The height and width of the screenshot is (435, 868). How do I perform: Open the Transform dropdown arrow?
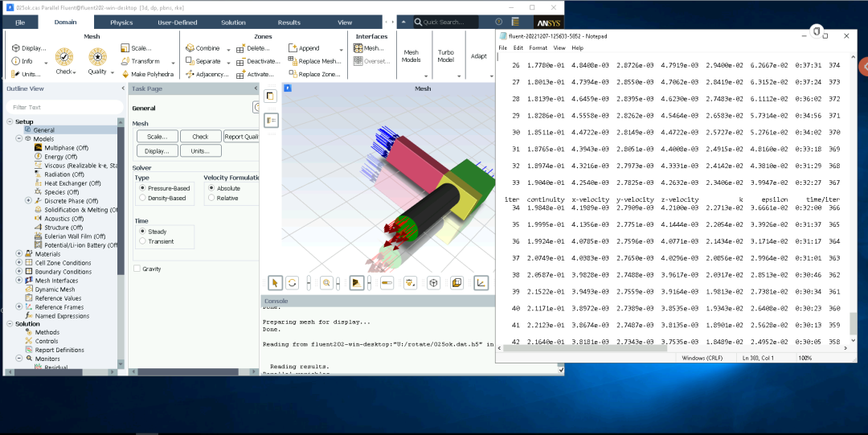173,62
